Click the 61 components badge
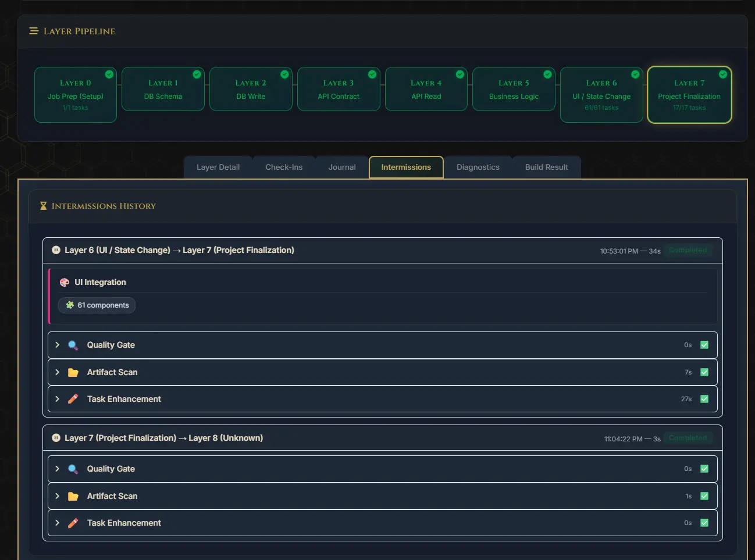The width and height of the screenshot is (755, 560). click(97, 305)
